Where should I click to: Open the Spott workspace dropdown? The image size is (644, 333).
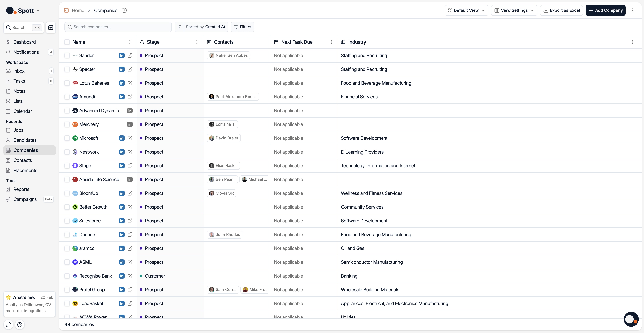click(23, 11)
